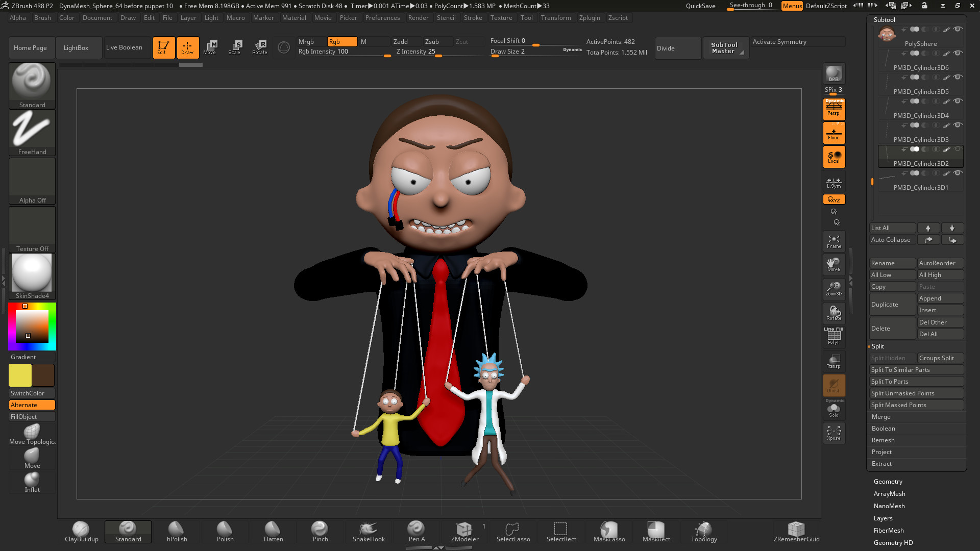Pick the SelectLasso tool
980x551 pixels.
tap(513, 532)
